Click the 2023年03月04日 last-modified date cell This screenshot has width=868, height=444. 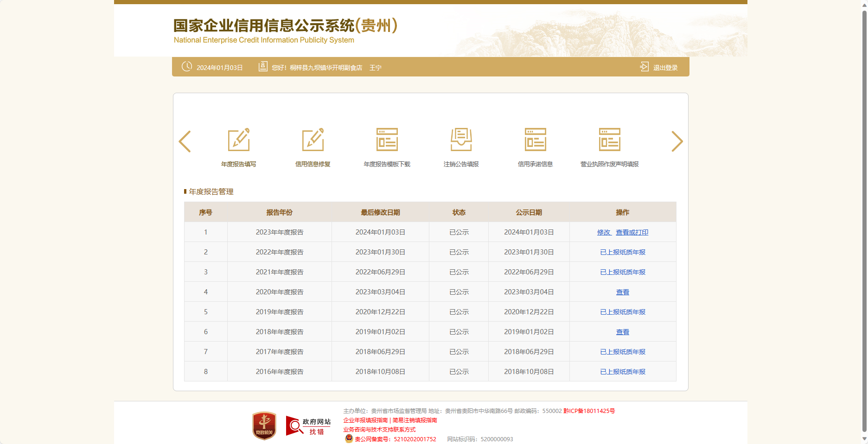381,292
